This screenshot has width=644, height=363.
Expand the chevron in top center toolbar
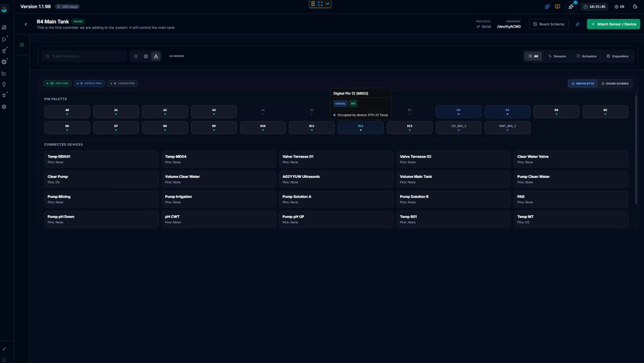point(327,4)
